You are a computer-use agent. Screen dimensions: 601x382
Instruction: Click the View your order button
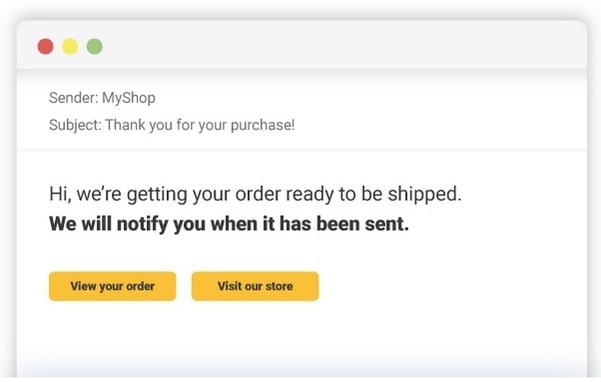click(x=112, y=286)
